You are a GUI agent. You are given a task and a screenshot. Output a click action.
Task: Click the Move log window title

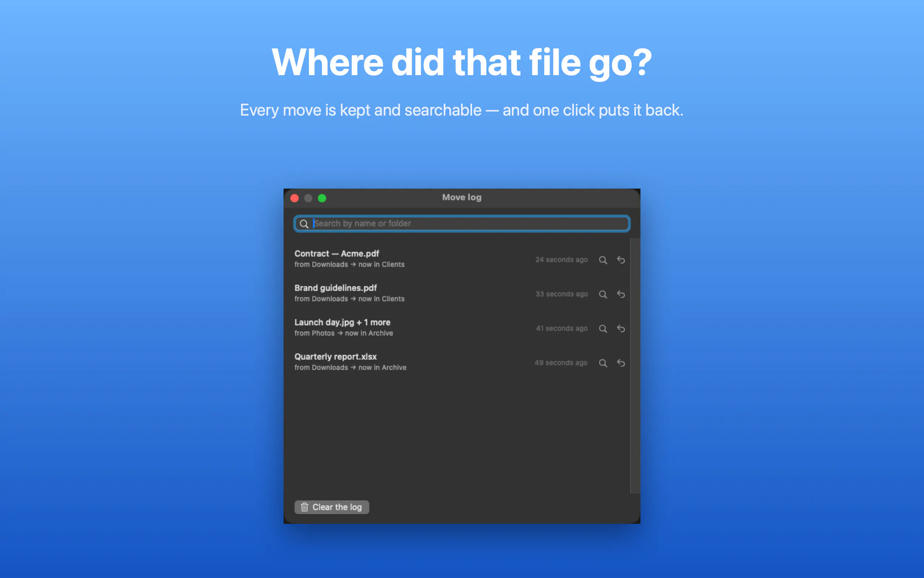pyautogui.click(x=462, y=198)
